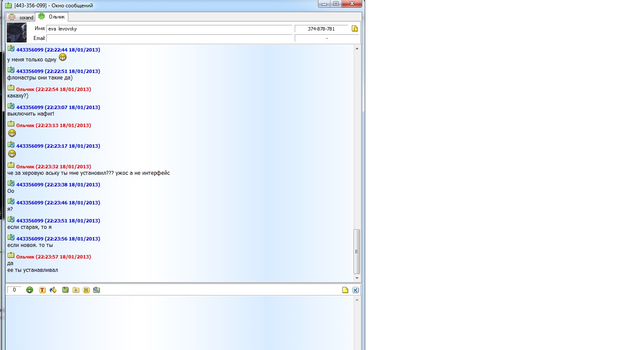Click the grin emoticon under Ольчик's 22:23:13 message

pos(12,133)
